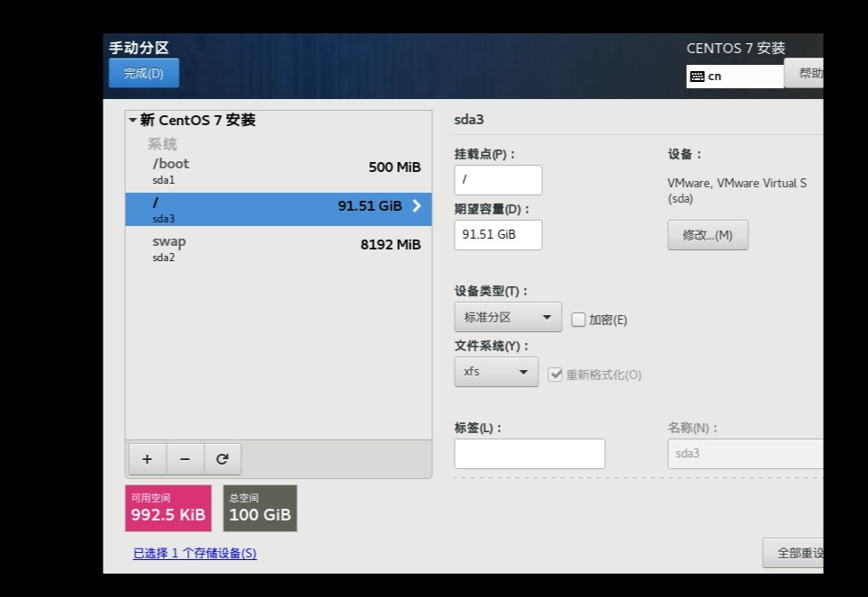Open the xfs file system dropdown
The width and height of the screenshot is (868, 597).
[x=496, y=372]
